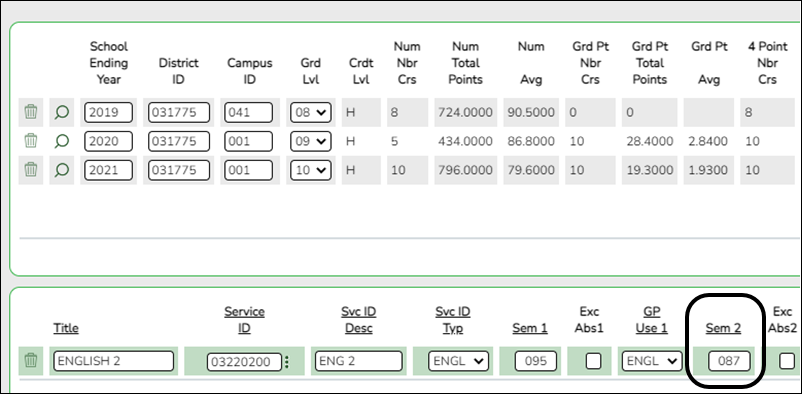This screenshot has width=802, height=394.
Task: Delete the 2019 school year row
Action: [x=31, y=112]
